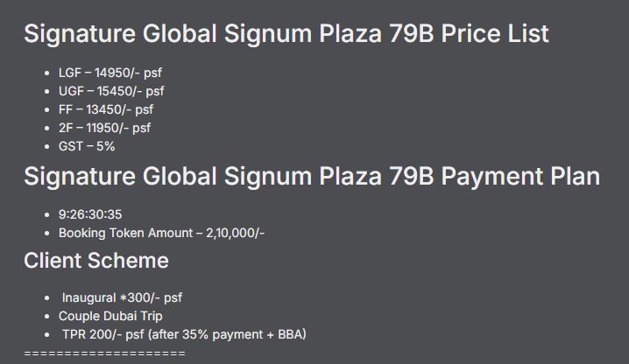The image size is (629, 364).
Task: Click the LGF 14950/- psf line
Action: pos(110,73)
